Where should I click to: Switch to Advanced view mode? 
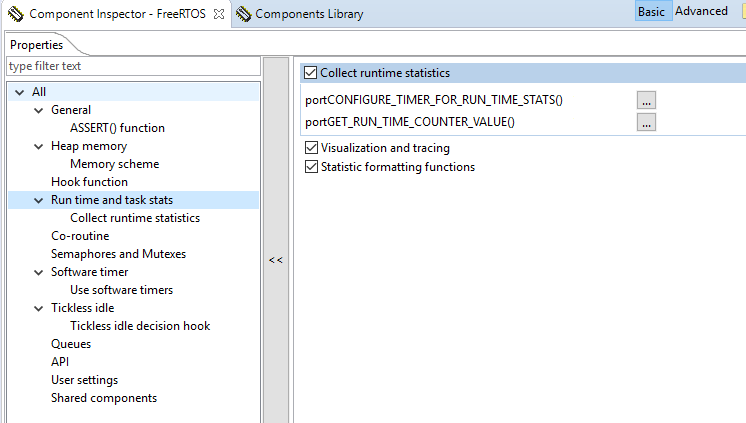(x=701, y=11)
